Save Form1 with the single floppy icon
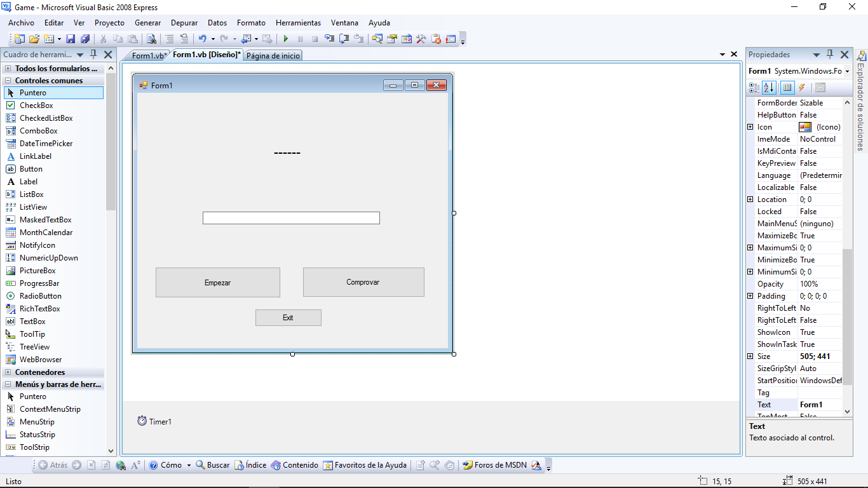Screen dimensions: 868x488 71,39
